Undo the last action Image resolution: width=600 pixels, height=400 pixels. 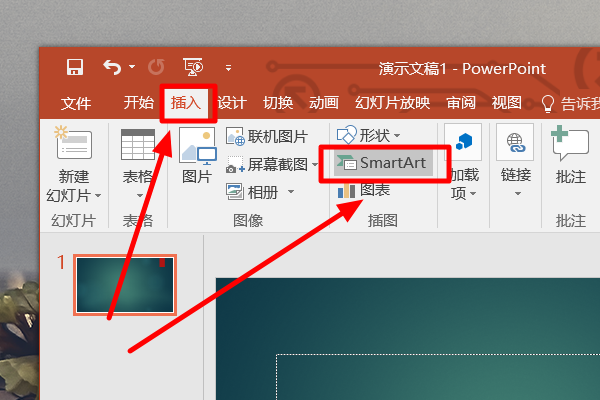click(112, 67)
